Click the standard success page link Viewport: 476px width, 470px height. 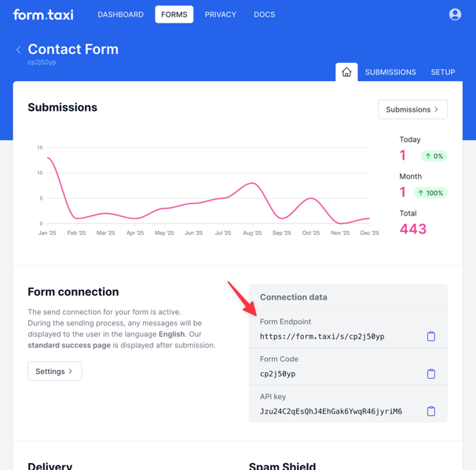pyautogui.click(x=68, y=345)
